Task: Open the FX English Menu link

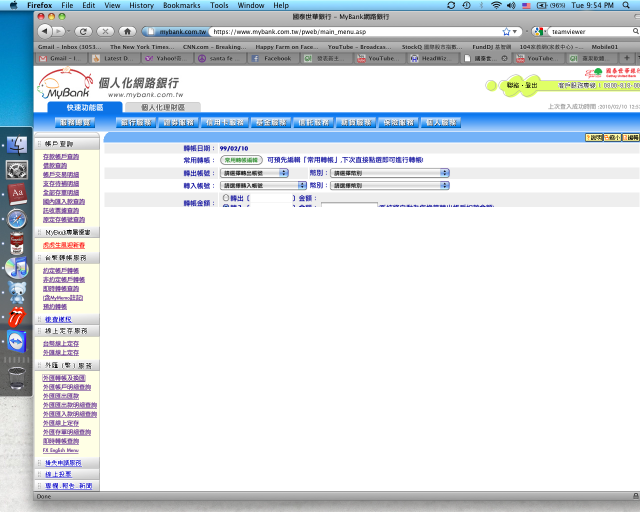Action: (x=60, y=450)
